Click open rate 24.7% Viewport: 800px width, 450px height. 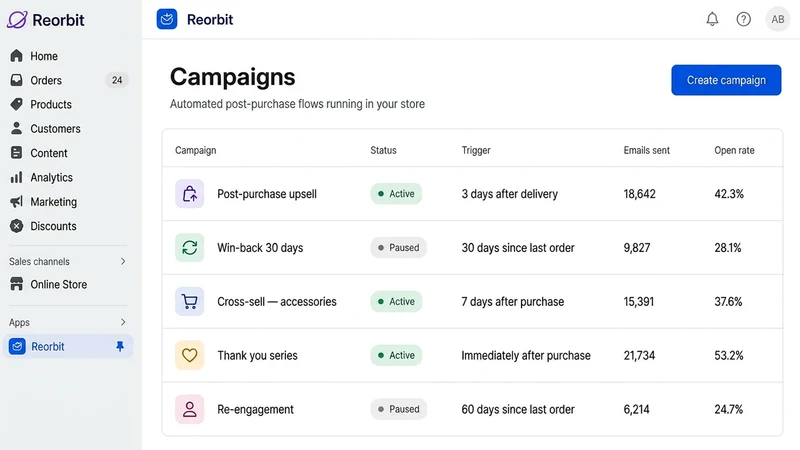pyautogui.click(x=729, y=409)
